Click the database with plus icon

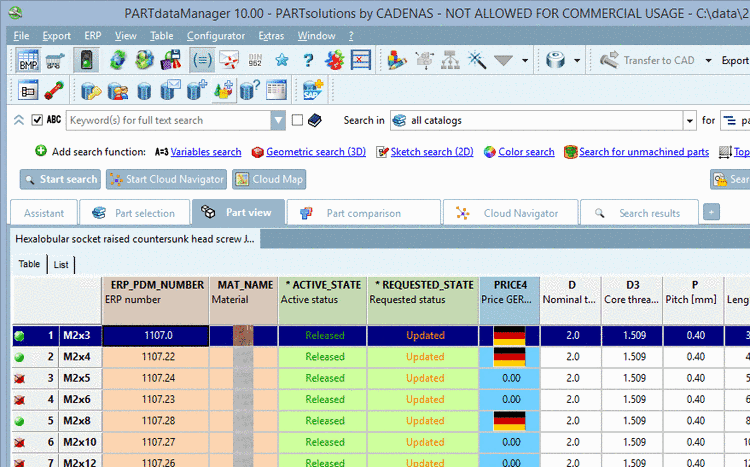coord(197,90)
